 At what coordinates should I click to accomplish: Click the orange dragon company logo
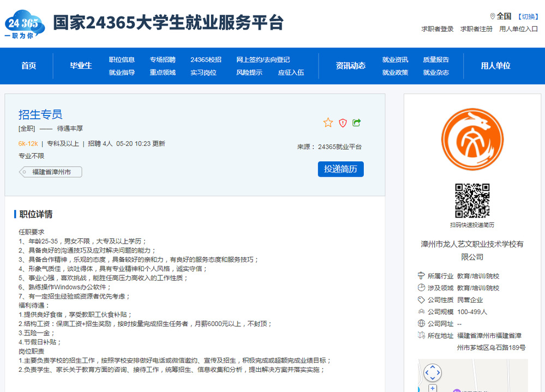(472, 140)
